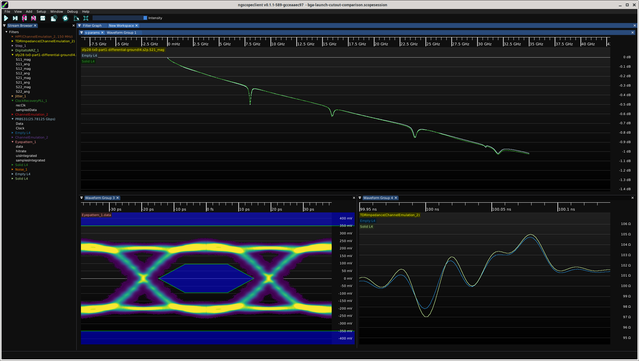
Task: Start acquisition with the play icon
Action: click(x=6, y=18)
